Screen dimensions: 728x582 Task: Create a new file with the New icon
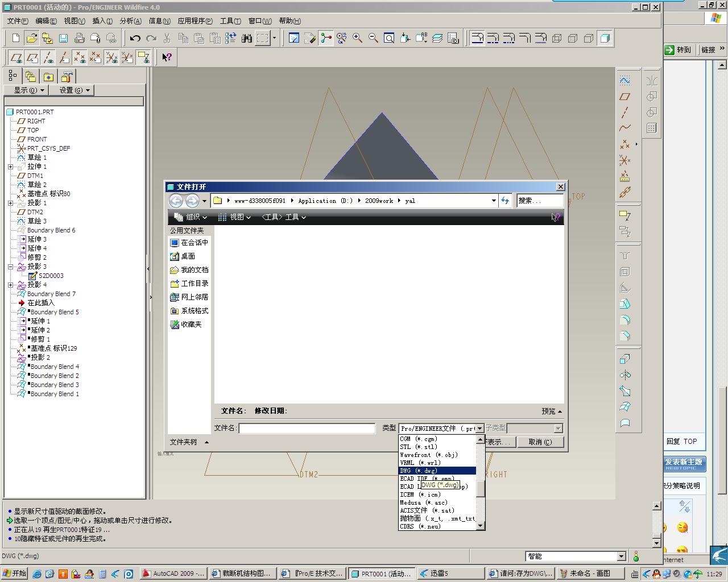(16, 38)
